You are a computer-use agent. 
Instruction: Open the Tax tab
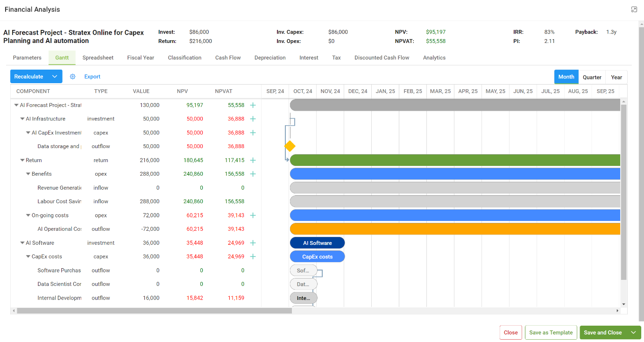pyautogui.click(x=336, y=58)
